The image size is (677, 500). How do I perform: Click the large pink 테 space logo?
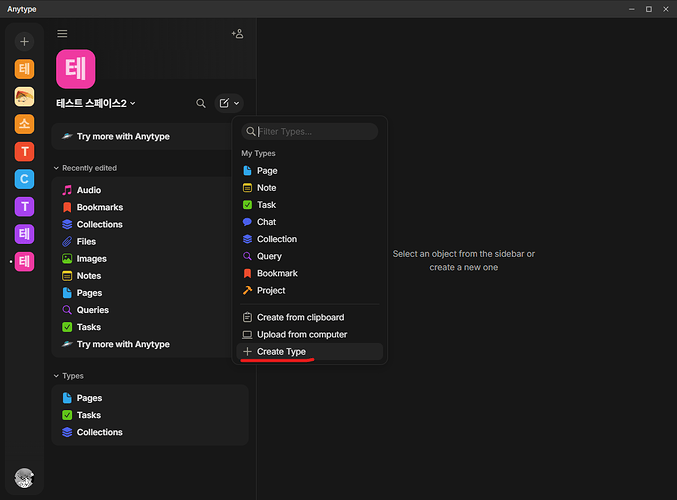tap(76, 69)
